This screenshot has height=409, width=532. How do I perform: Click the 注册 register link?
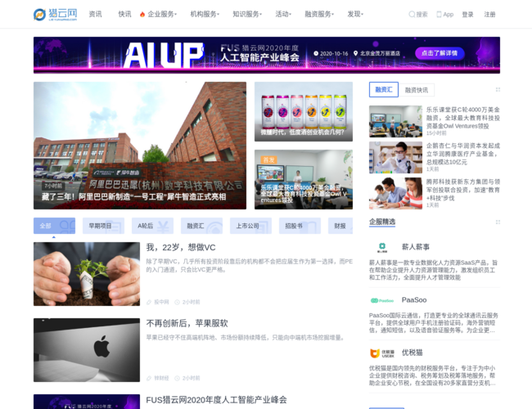pos(489,14)
